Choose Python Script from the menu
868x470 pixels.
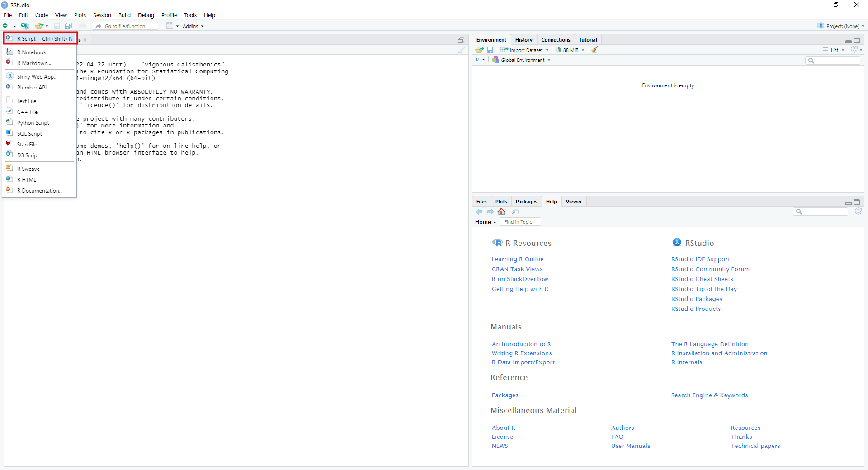pyautogui.click(x=40, y=122)
